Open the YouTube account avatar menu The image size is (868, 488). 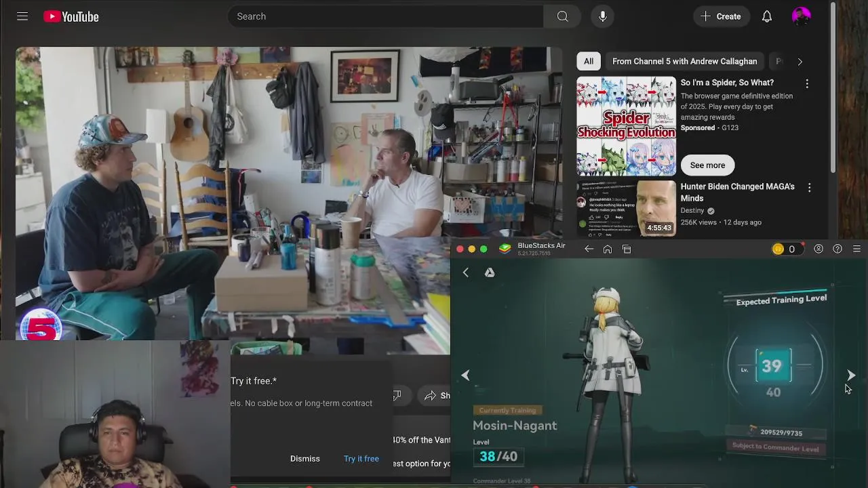coord(801,16)
